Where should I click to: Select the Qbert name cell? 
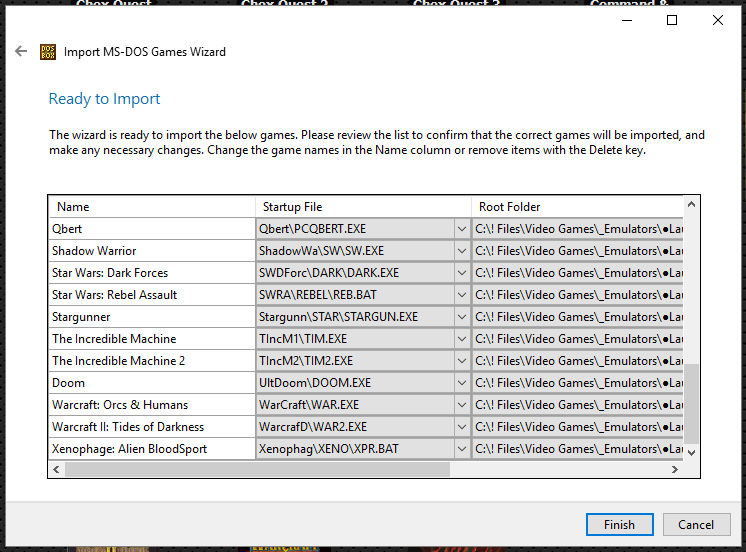pyautogui.click(x=152, y=229)
